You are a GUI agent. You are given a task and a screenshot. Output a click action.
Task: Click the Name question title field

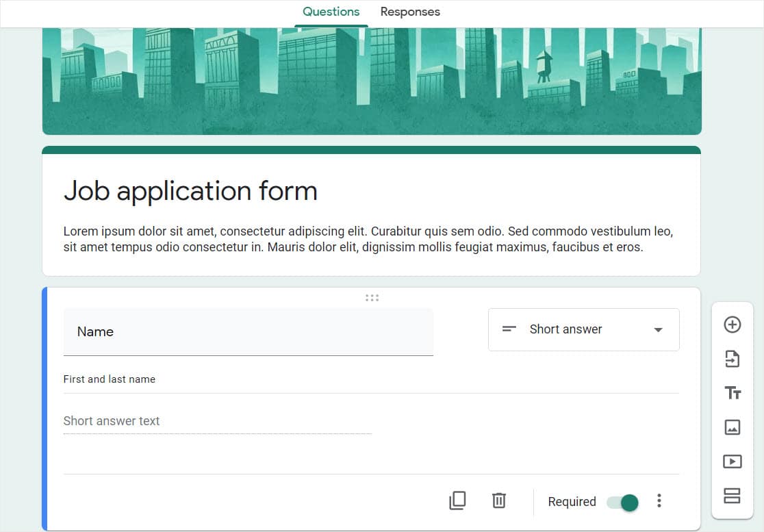tap(248, 332)
